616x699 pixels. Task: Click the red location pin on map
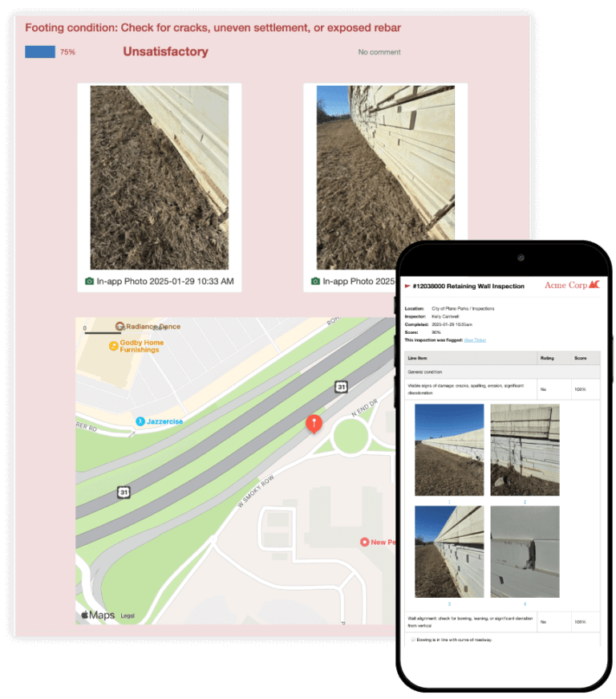(x=314, y=422)
